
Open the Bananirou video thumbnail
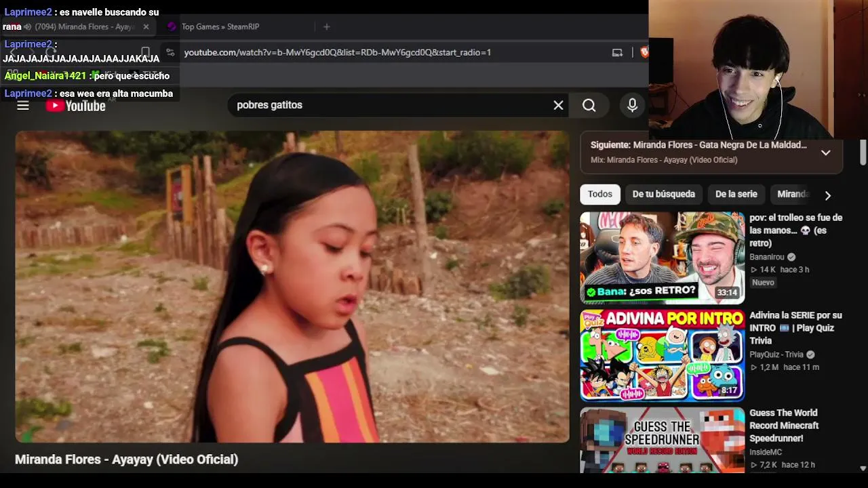[662, 258]
